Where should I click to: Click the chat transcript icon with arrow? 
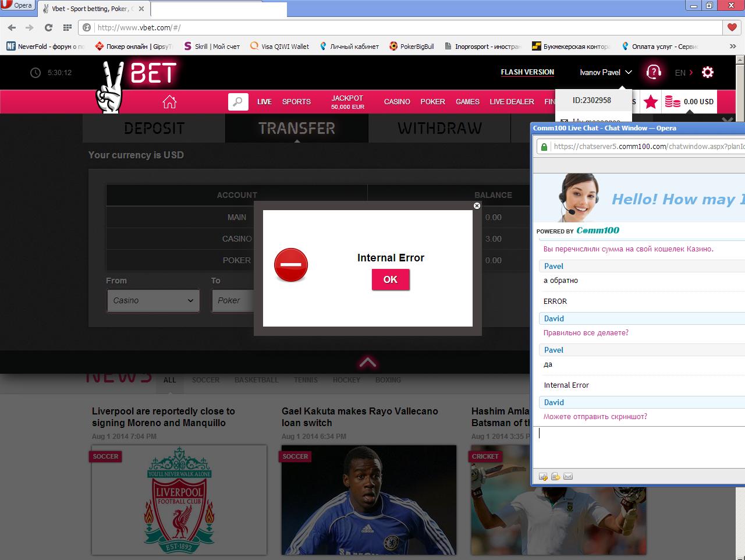pos(555,477)
